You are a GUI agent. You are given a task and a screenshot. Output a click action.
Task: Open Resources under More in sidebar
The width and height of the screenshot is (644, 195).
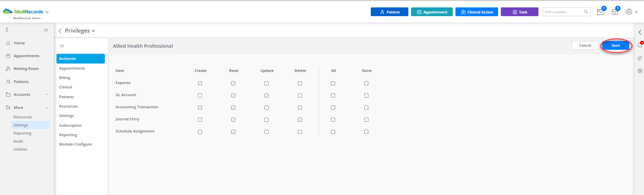(23, 117)
